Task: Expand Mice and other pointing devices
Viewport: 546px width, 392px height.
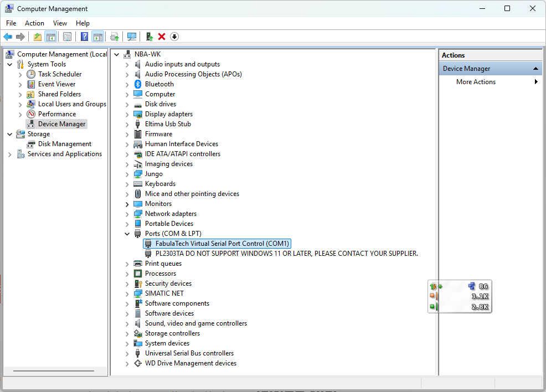Action: [x=127, y=194]
